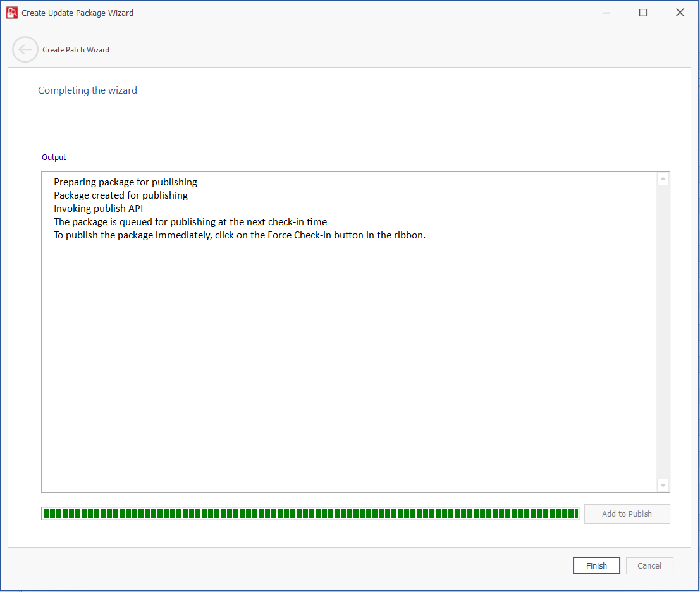The width and height of the screenshot is (700, 592).
Task: Click the 'Completing the wizard' heading
Action: tap(87, 90)
